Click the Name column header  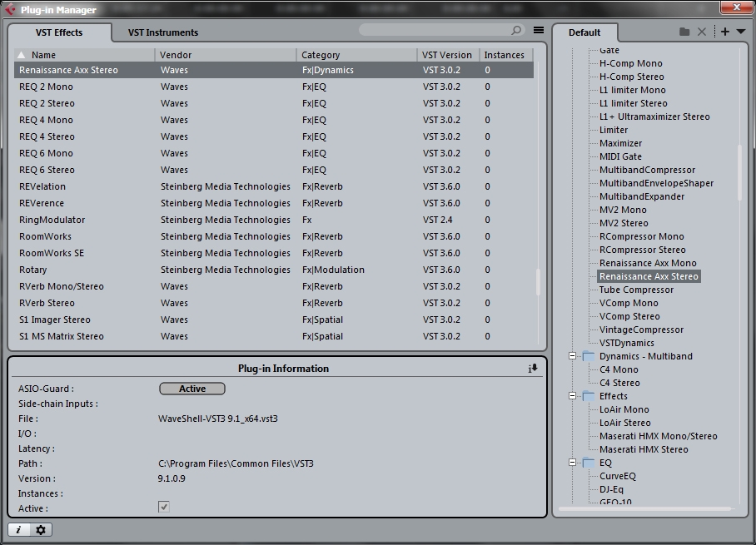pyautogui.click(x=84, y=55)
